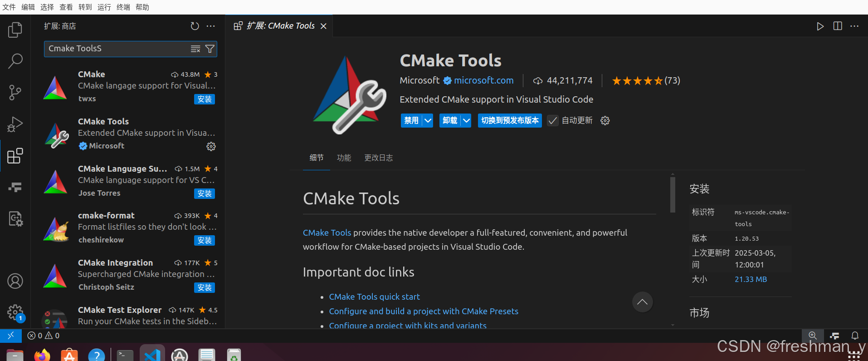Screen dimensions: 868x361
Task: Open Ubuntu Software from the dock
Action: pyautogui.click(x=69, y=355)
